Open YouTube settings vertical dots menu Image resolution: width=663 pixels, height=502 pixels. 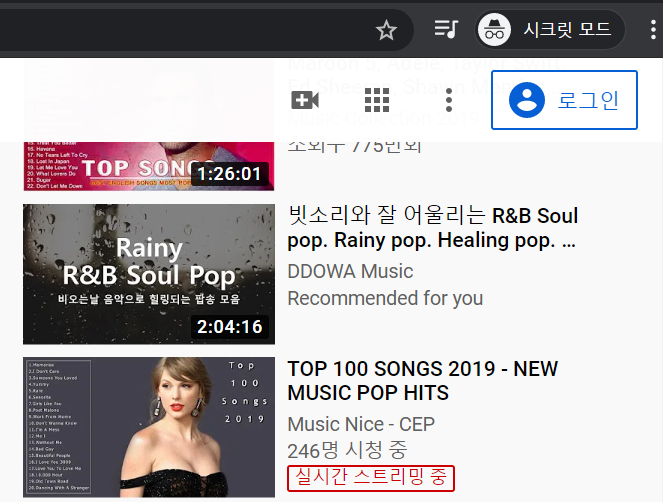click(x=449, y=100)
